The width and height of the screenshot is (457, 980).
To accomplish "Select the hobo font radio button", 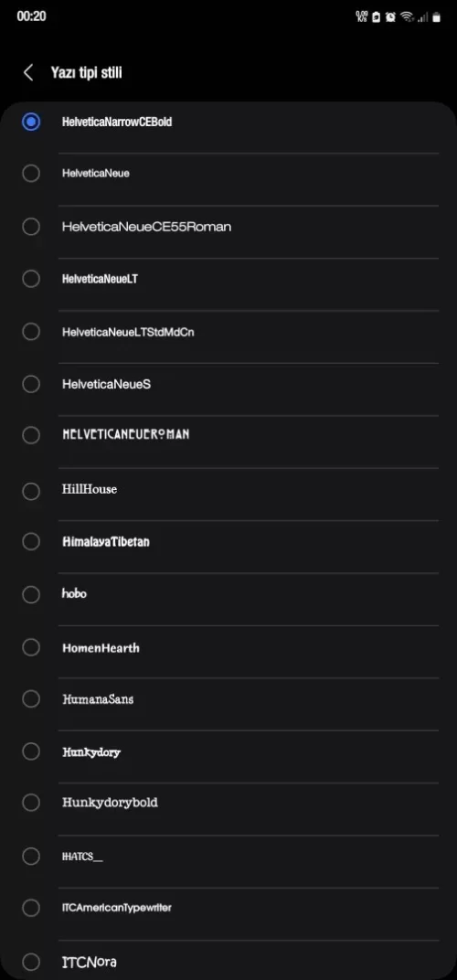I will pyautogui.click(x=31, y=594).
